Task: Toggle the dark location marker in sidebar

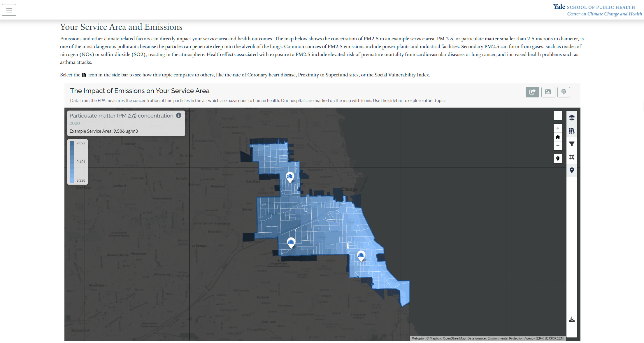Action: pos(571,170)
